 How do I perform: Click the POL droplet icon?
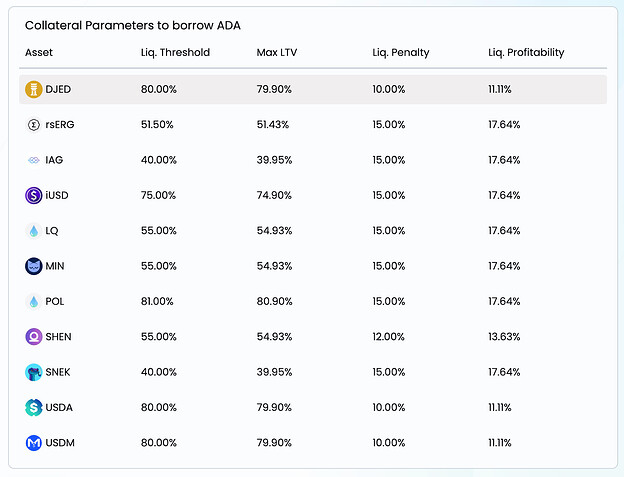(34, 301)
